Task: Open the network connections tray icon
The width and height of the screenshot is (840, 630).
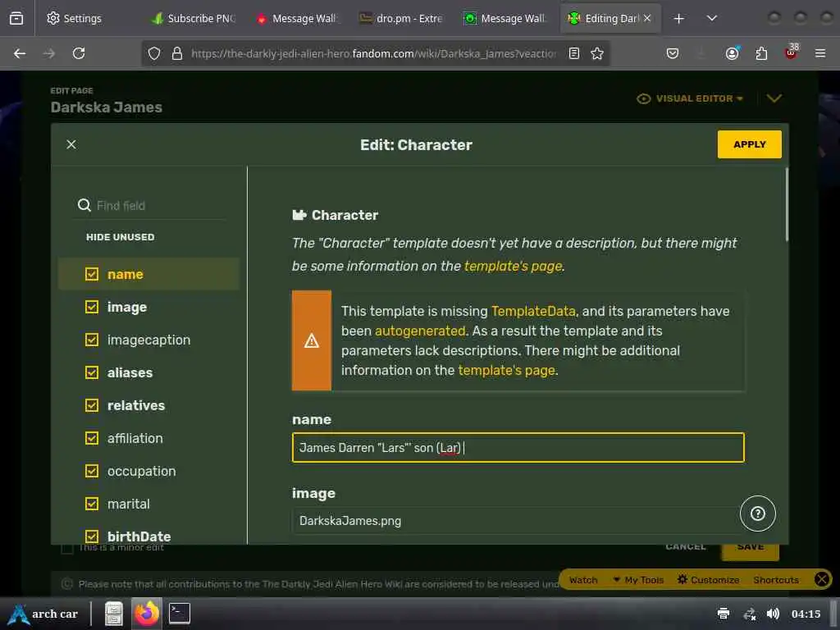Action: [x=750, y=614]
